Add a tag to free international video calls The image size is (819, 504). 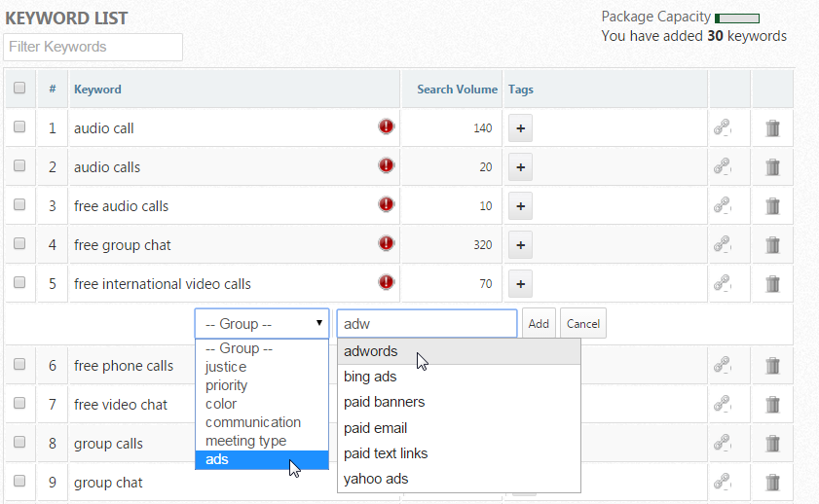pyautogui.click(x=520, y=284)
